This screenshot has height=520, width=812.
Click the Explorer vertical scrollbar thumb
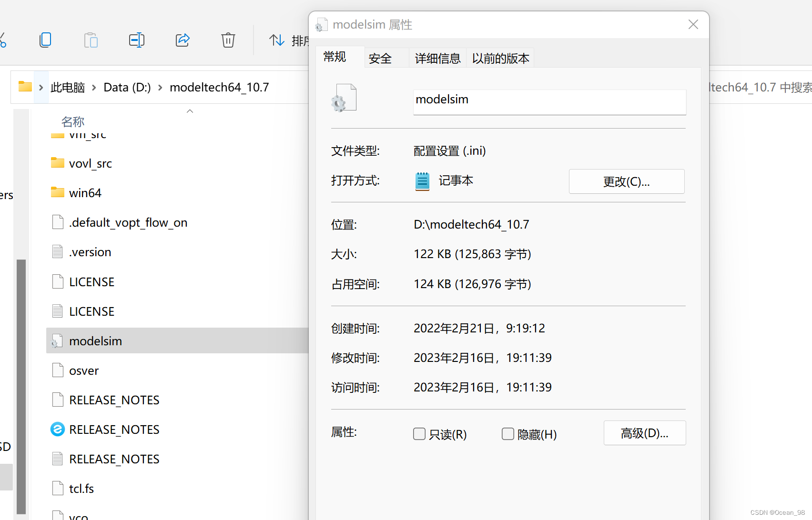coord(21,387)
